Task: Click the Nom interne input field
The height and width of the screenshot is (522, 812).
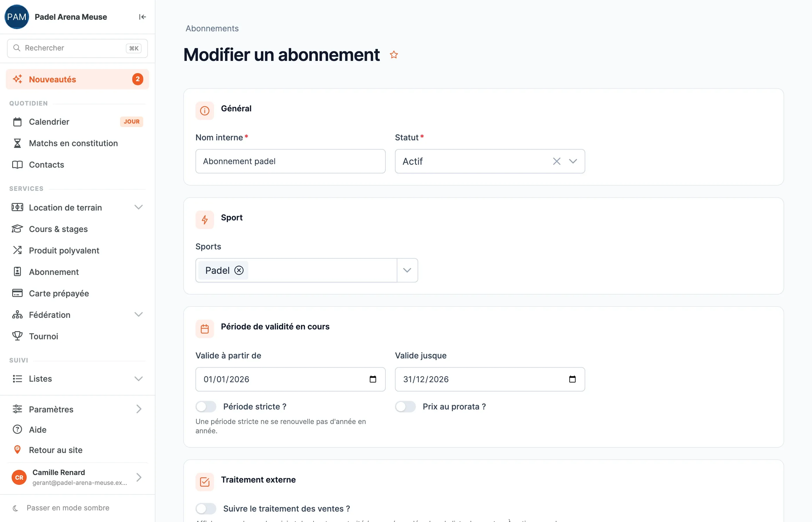Action: tap(290, 161)
